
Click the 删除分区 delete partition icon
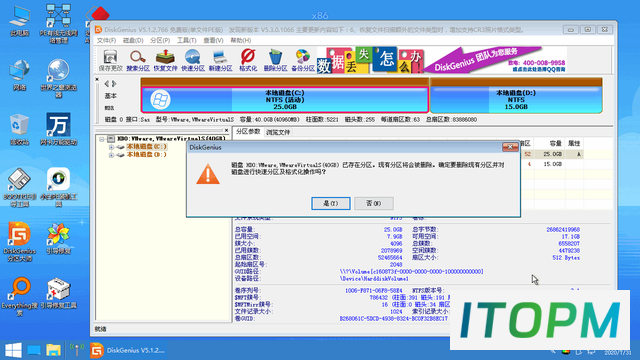point(276,60)
